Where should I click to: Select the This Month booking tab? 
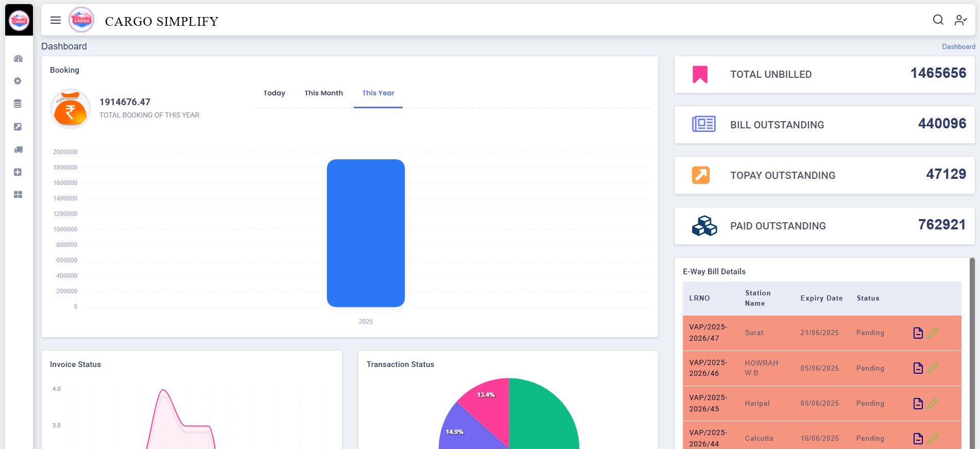point(323,93)
